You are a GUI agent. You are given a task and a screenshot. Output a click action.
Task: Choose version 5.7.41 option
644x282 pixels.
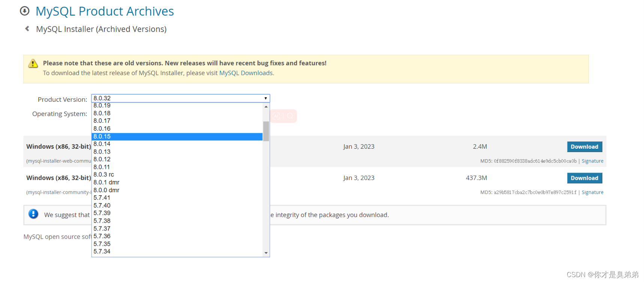(177, 198)
